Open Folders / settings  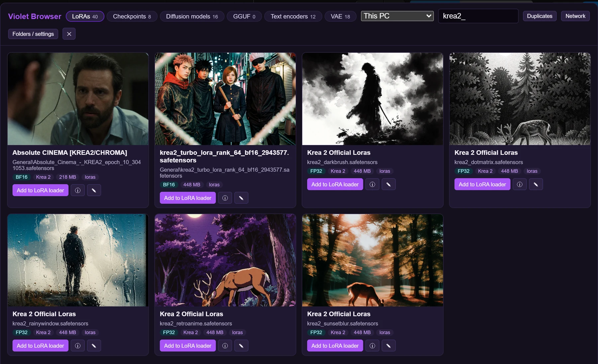click(33, 34)
